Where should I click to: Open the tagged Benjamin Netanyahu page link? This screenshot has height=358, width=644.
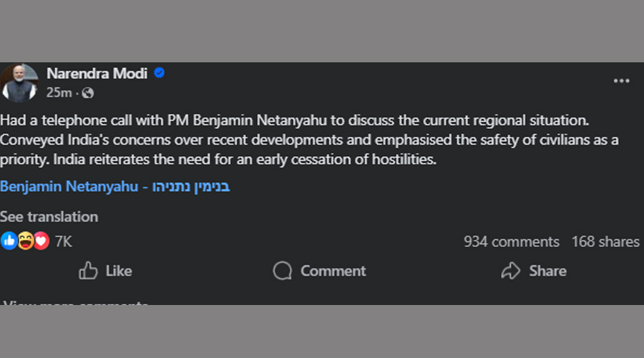(114, 187)
